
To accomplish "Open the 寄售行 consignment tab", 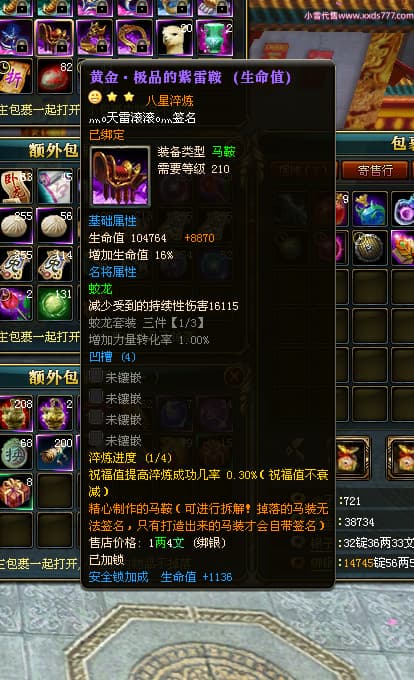I will pos(375,170).
